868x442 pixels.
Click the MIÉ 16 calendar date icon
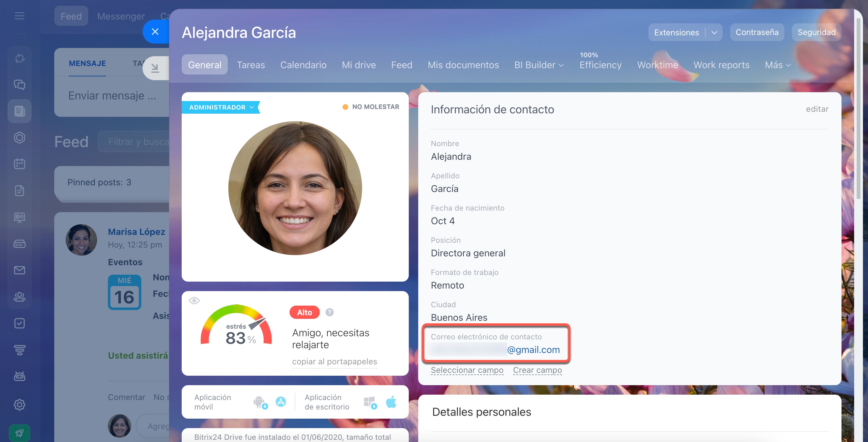[x=124, y=292]
